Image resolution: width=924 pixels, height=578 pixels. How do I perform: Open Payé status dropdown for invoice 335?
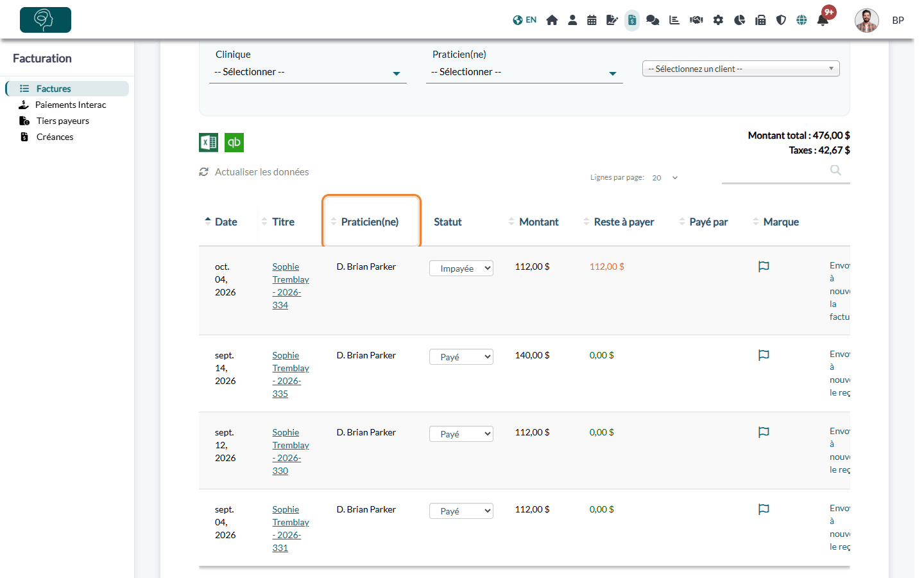[461, 357]
